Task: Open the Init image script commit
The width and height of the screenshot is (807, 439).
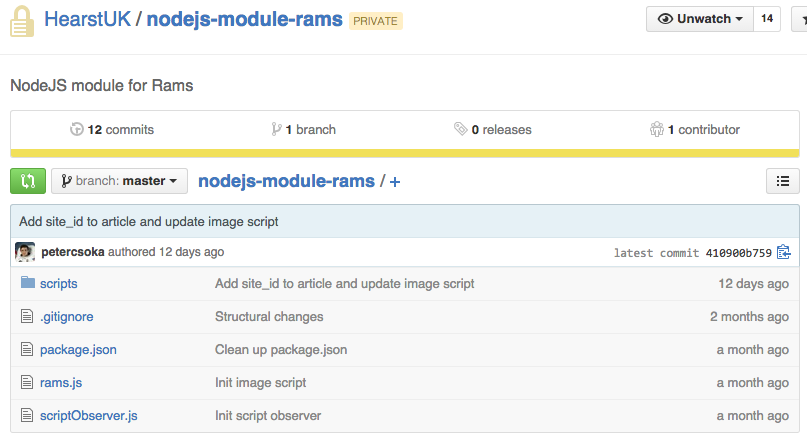Action: 260,383
